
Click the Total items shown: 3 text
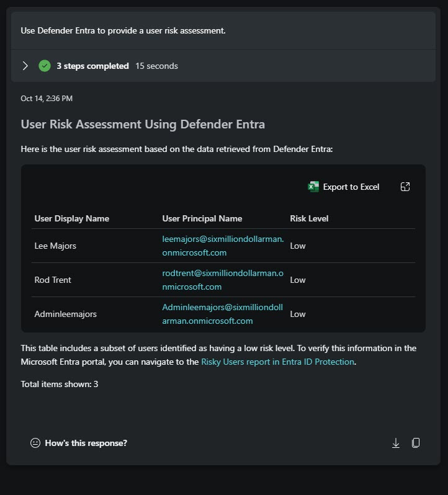point(60,384)
